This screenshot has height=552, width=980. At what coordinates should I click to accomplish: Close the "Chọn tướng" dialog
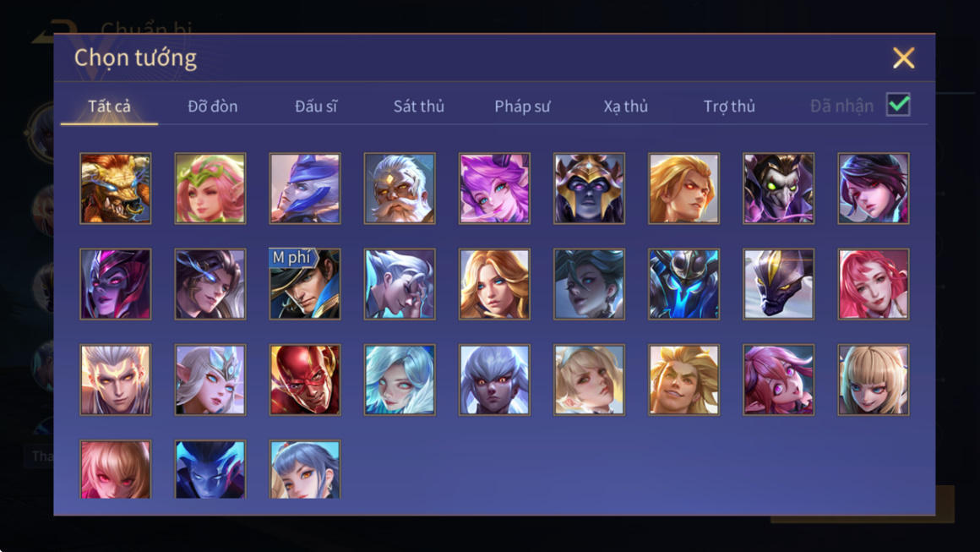[903, 58]
